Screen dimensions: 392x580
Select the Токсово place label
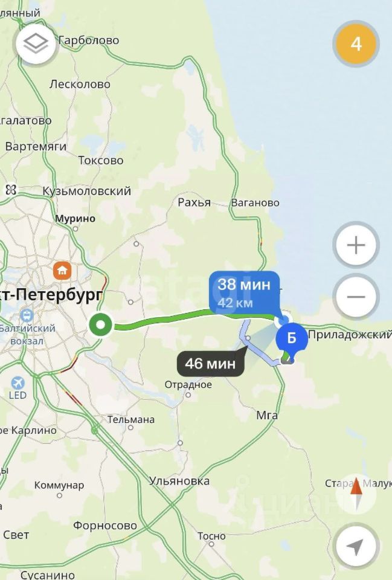pyautogui.click(x=101, y=161)
